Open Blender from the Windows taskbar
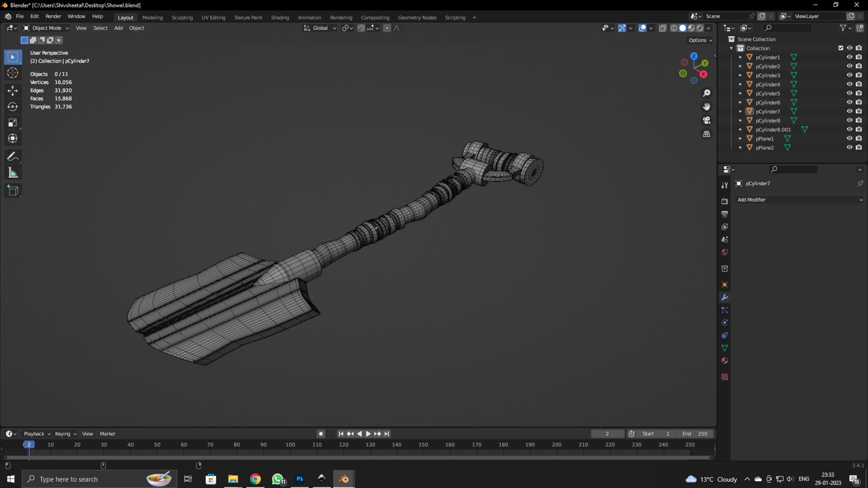This screenshot has height=488, width=868. 343,479
